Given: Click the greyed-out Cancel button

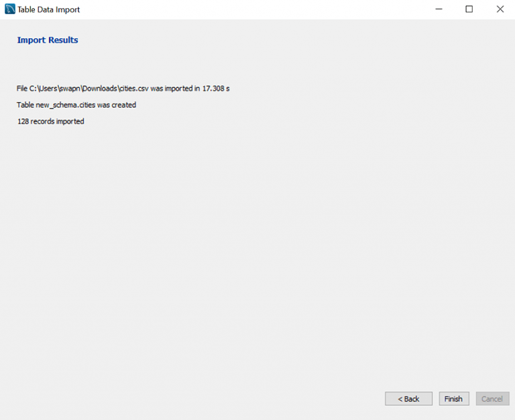Looking at the screenshot, I should [492, 399].
